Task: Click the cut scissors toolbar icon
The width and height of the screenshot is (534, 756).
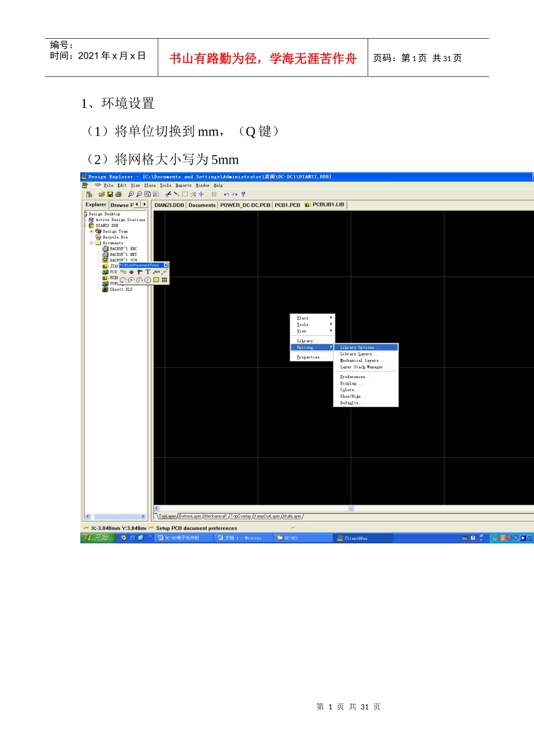Action: [168, 194]
